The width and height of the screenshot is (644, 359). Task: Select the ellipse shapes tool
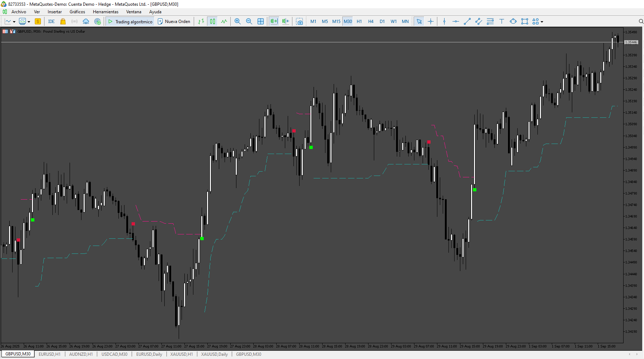tap(513, 22)
